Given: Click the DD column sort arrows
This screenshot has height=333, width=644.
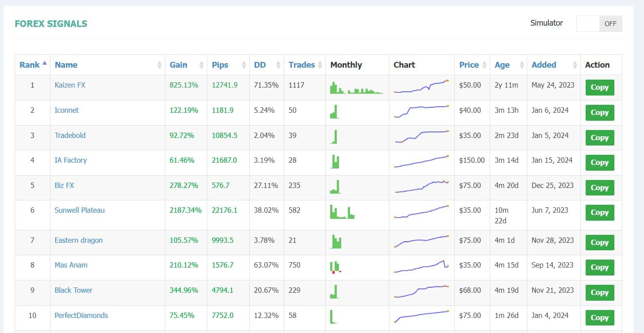Looking at the screenshot, I should 278,65.
